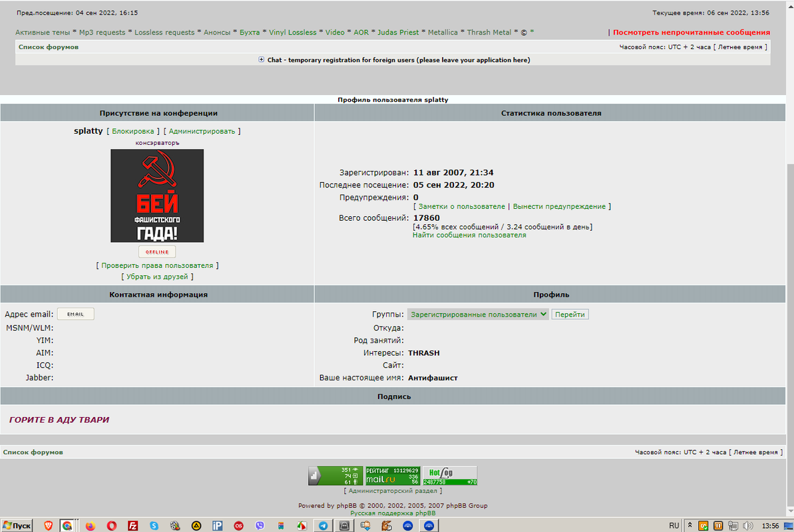
Task: Open Judas Priest navigation link
Action: 398,33
